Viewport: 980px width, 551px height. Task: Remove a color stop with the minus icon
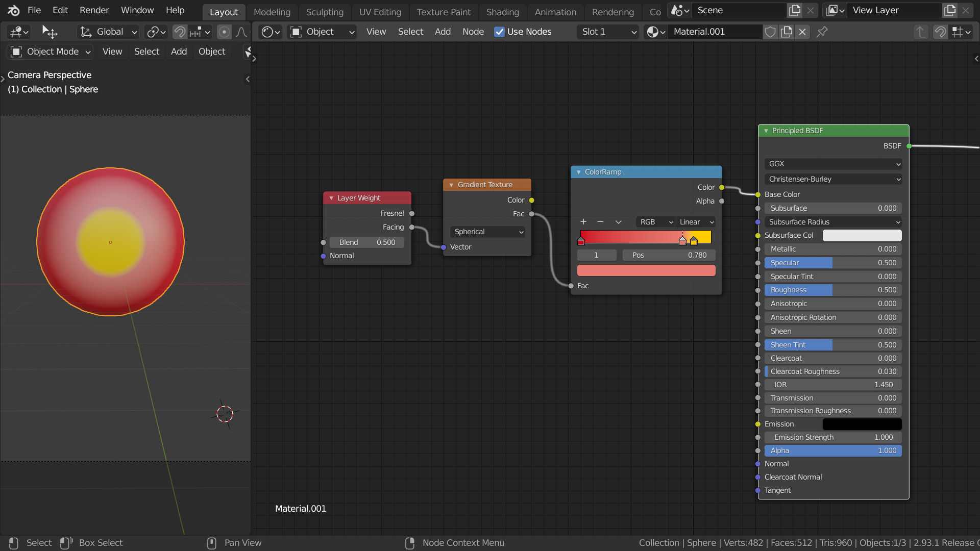click(x=600, y=222)
